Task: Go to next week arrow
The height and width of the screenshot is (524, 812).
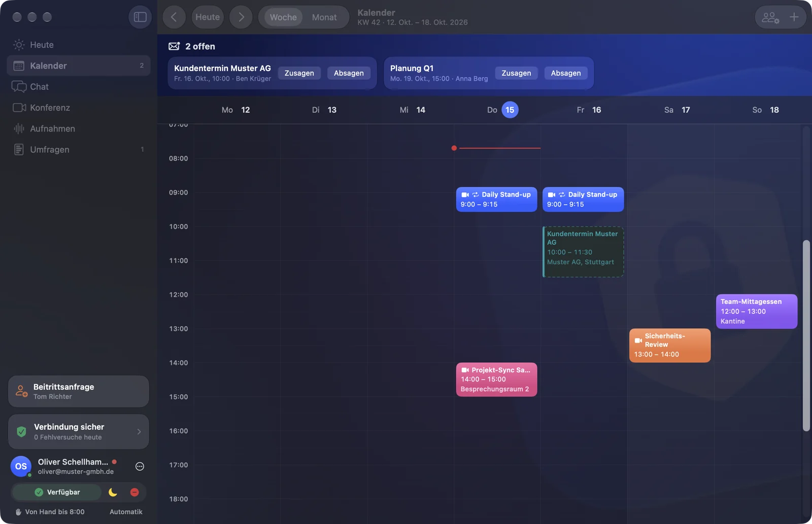Action: 241,17
